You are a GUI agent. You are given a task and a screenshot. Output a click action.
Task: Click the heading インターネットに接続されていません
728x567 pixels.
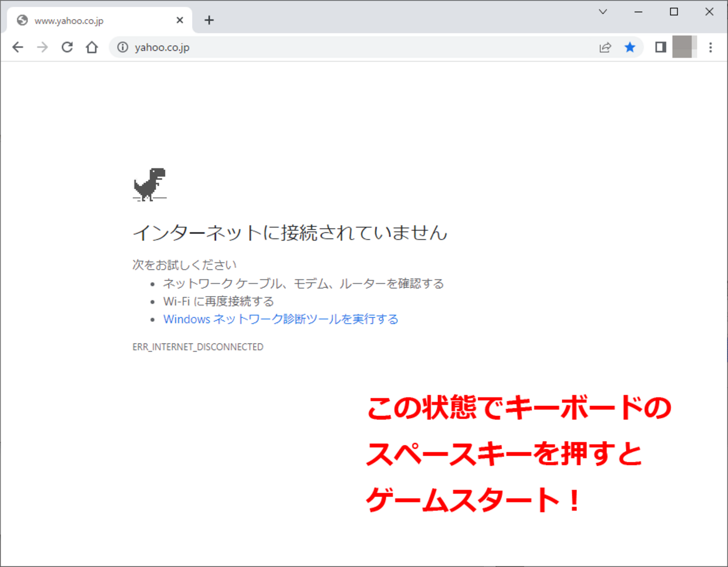tap(290, 232)
